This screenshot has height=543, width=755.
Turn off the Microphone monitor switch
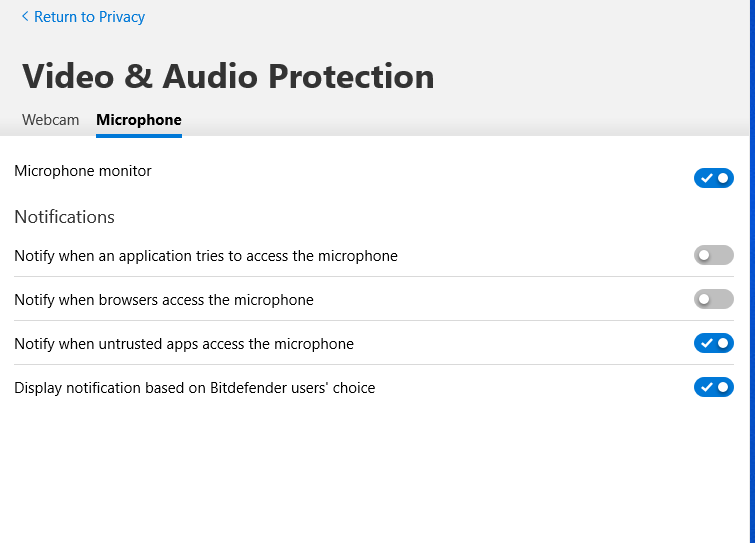pos(713,178)
